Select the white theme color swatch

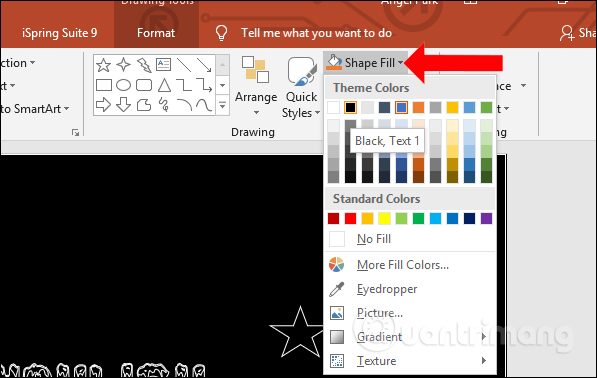[x=334, y=108]
